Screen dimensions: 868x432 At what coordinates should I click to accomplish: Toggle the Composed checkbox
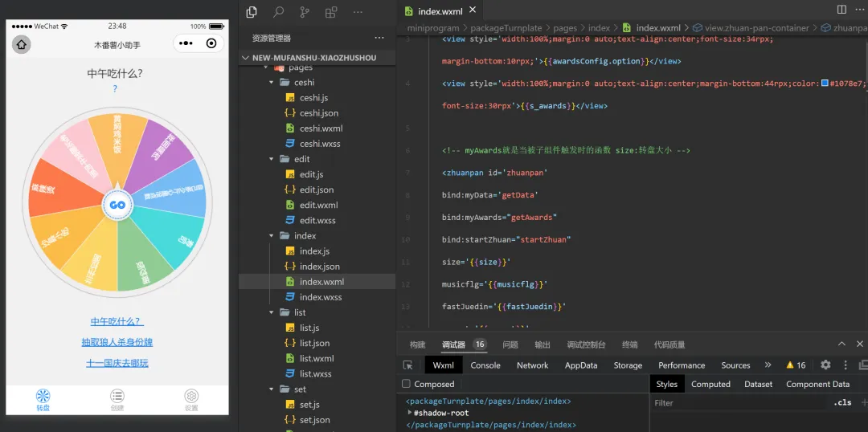click(407, 384)
